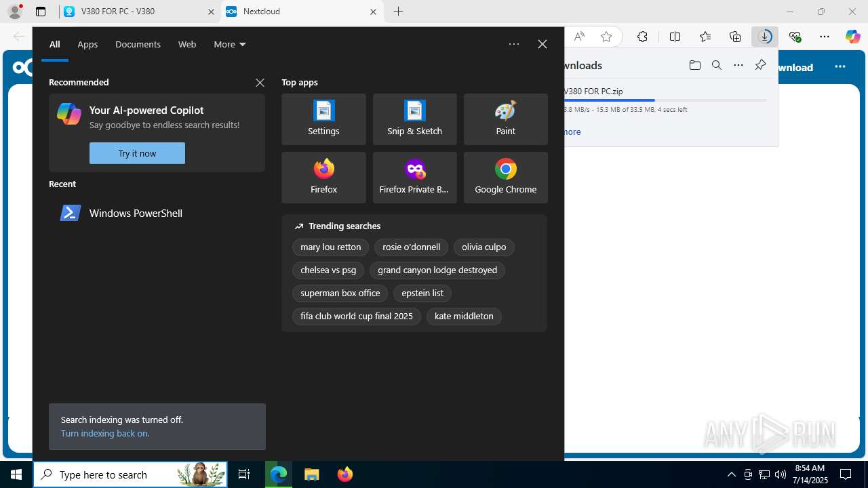This screenshot has width=868, height=488.
Task: Open Windows PowerShell recent item
Action: [157, 213]
